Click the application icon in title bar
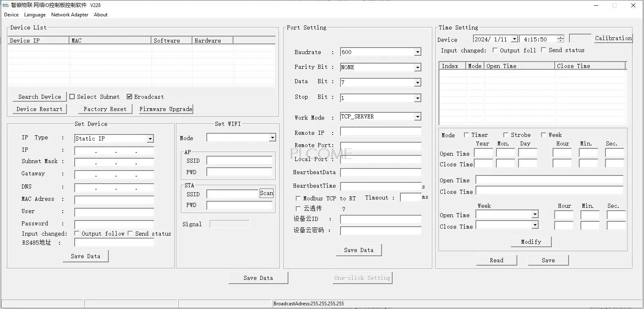The height and width of the screenshot is (309, 644). 6,5
